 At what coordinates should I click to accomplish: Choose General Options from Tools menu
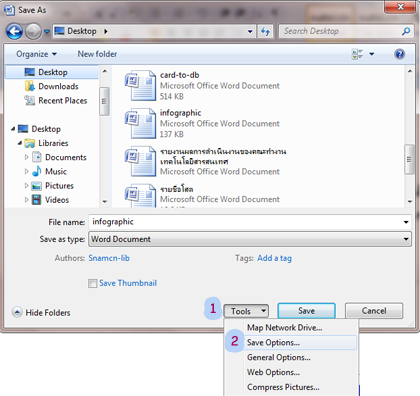coord(291,357)
